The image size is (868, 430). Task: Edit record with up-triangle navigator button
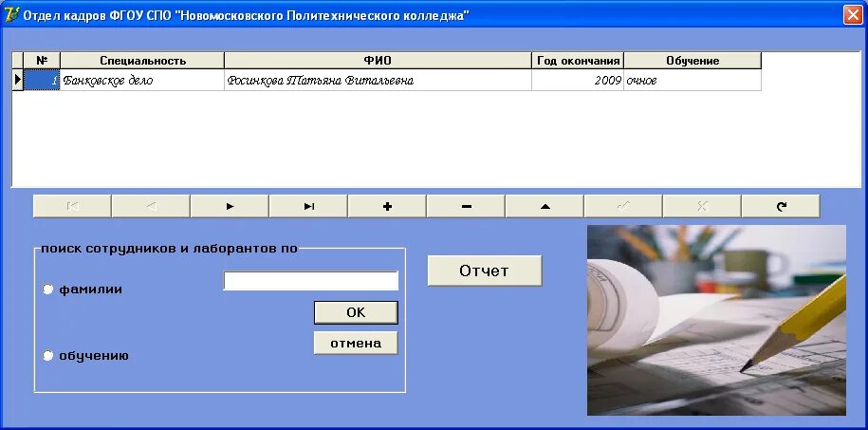(x=545, y=206)
